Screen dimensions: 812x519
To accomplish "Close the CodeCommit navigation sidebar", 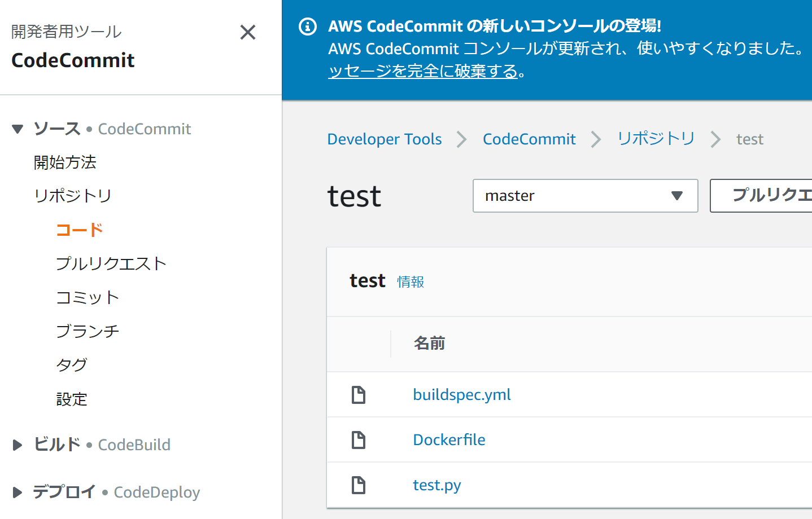I will (x=247, y=32).
